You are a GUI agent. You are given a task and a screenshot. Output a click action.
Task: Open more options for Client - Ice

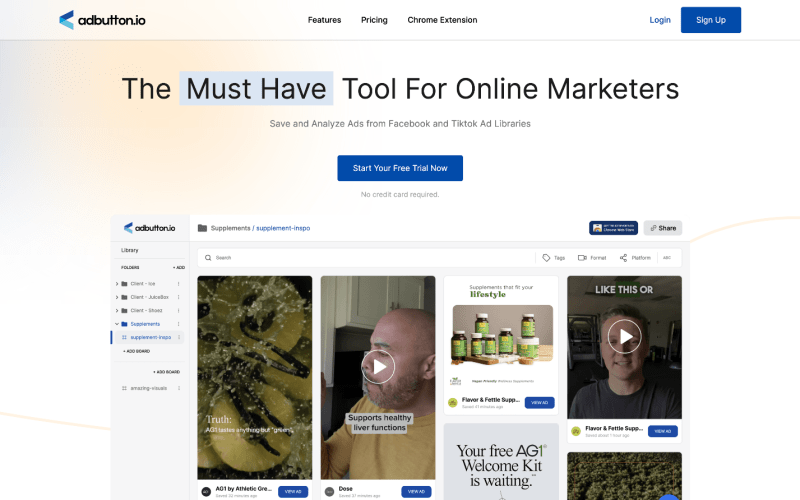click(179, 284)
